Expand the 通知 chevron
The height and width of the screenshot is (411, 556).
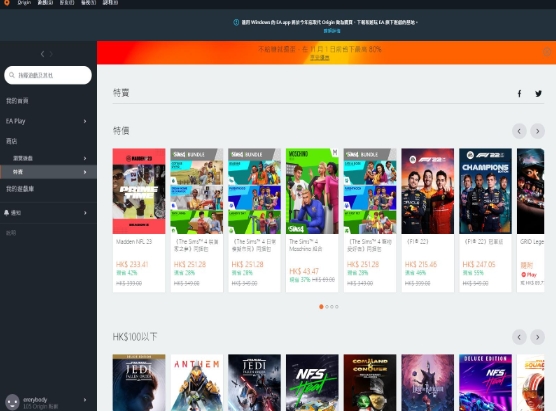85,213
